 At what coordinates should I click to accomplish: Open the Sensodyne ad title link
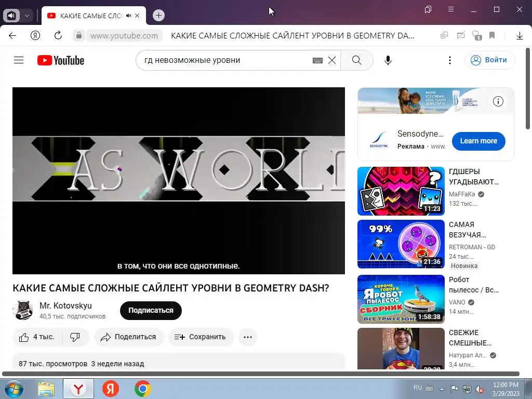click(x=420, y=134)
